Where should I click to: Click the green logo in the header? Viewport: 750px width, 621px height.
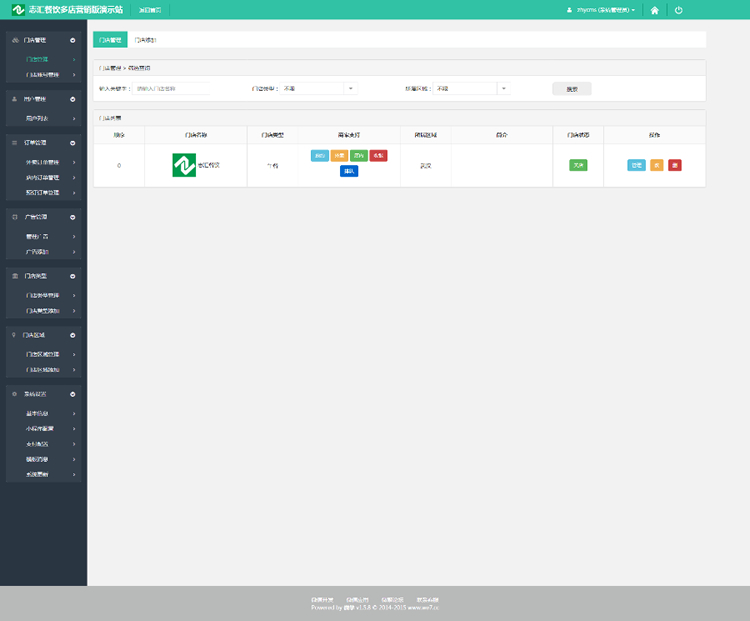click(18, 10)
